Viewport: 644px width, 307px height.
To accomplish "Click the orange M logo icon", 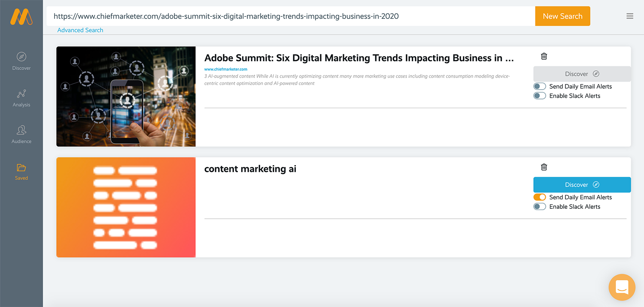I will pyautogui.click(x=21, y=16).
